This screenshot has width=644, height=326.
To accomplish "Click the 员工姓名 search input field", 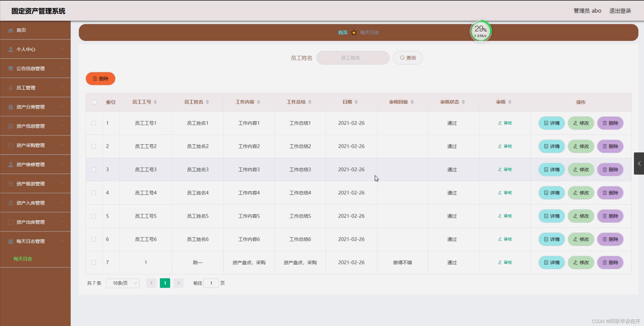I will point(353,58).
